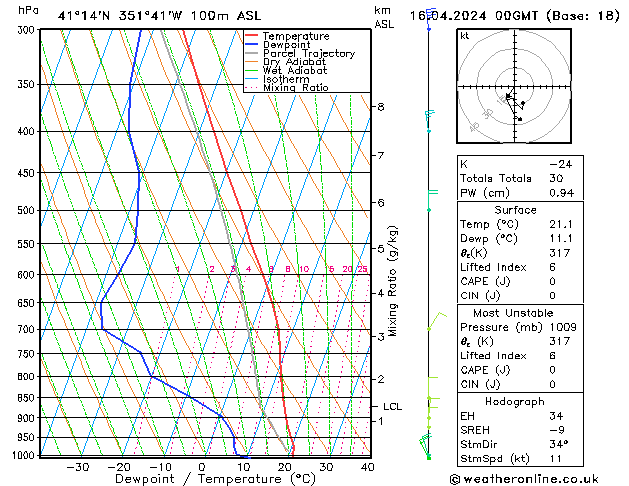Click the 0 temperature axis label
Viewport: 629px width, 486px height.
tap(202, 467)
